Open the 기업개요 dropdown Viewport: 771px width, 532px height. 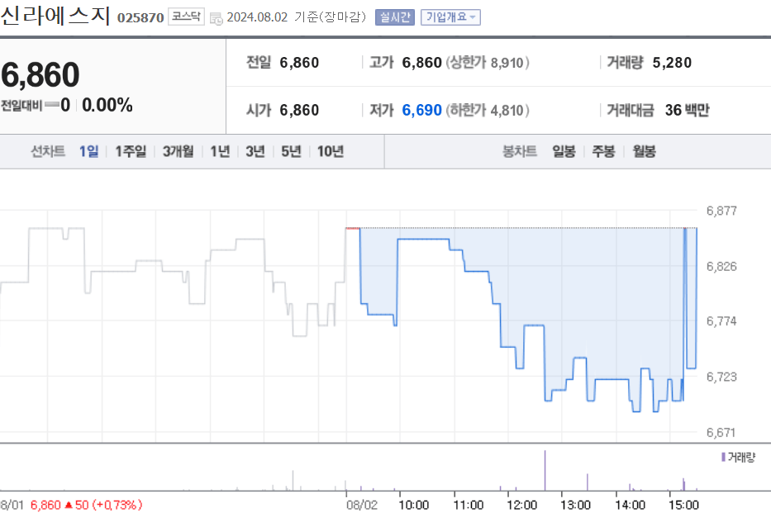[x=450, y=15]
